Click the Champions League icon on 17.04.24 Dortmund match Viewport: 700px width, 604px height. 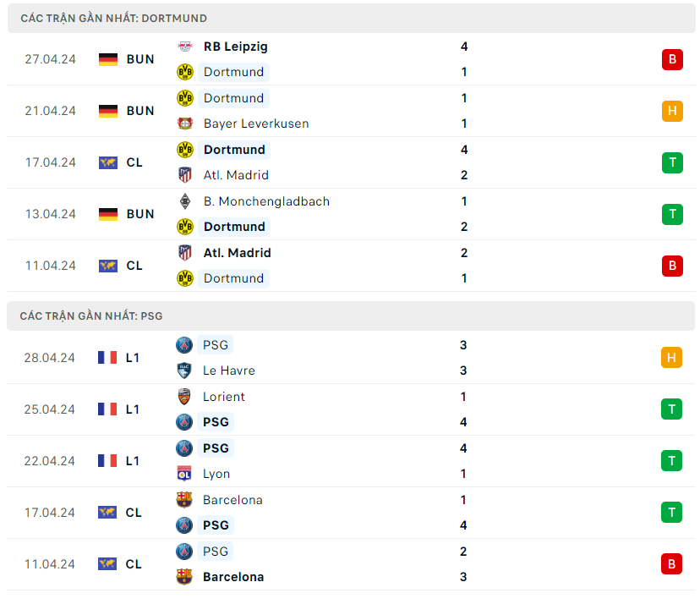pos(108,162)
